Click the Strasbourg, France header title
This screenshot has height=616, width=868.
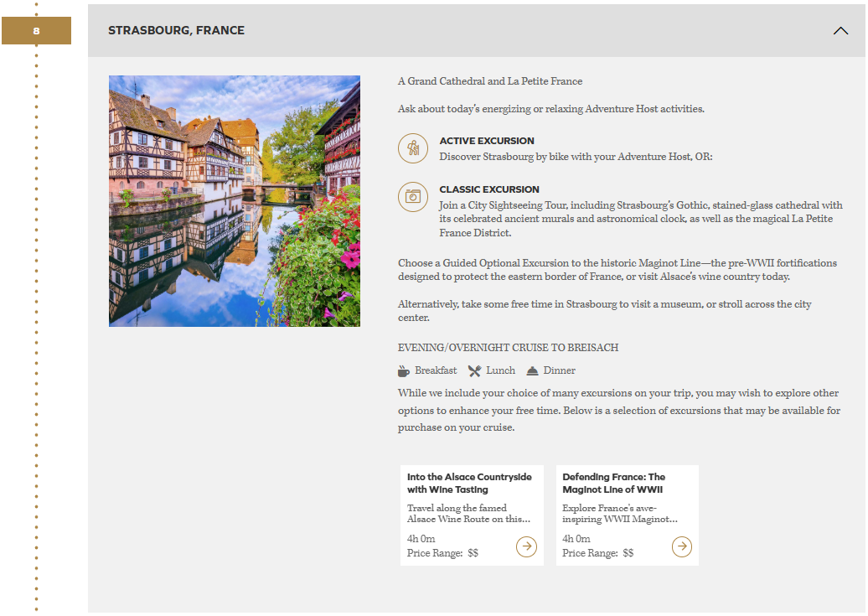tap(176, 31)
